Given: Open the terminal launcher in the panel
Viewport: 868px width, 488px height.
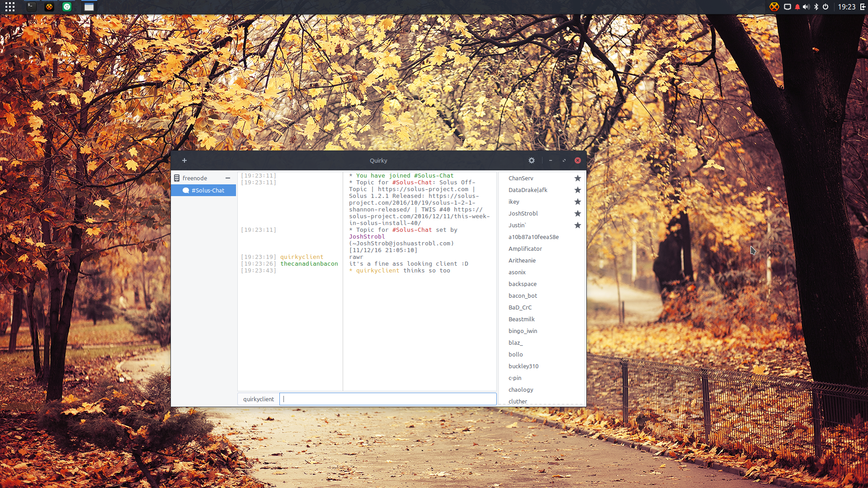Looking at the screenshot, I should (31, 7).
